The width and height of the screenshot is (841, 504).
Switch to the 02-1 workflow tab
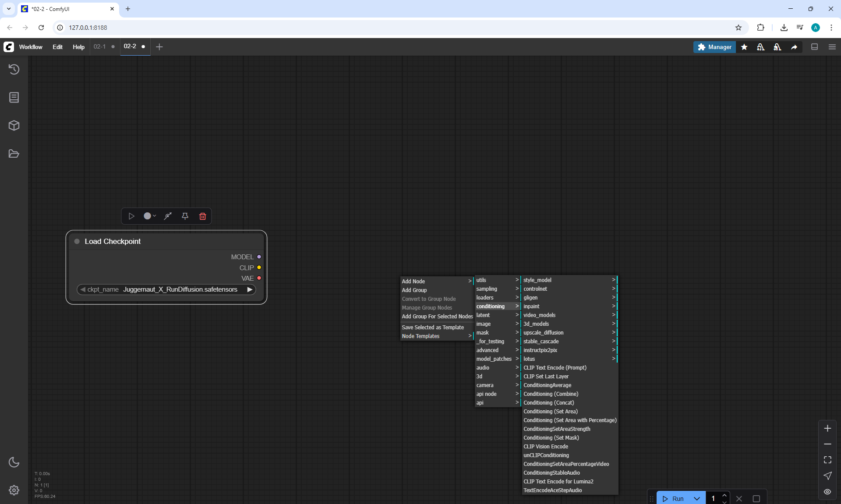click(99, 46)
